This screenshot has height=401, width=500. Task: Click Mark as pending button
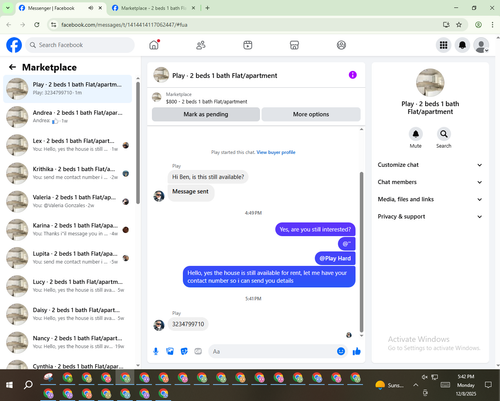click(206, 114)
